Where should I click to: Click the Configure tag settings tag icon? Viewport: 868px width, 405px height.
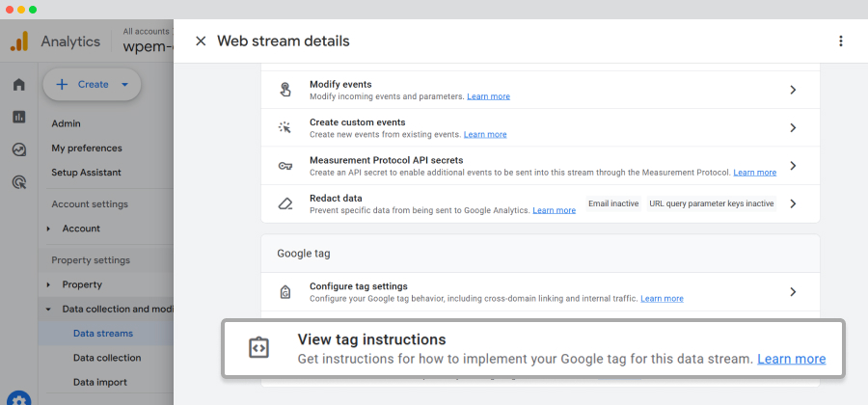click(x=285, y=291)
